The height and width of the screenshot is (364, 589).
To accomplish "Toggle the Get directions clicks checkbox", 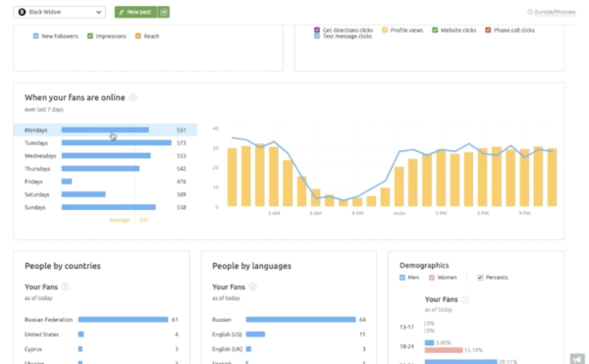I will [x=317, y=30].
